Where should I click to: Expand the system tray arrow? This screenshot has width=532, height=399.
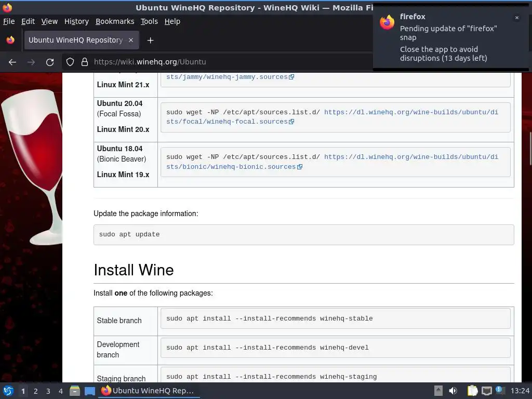tap(438, 391)
